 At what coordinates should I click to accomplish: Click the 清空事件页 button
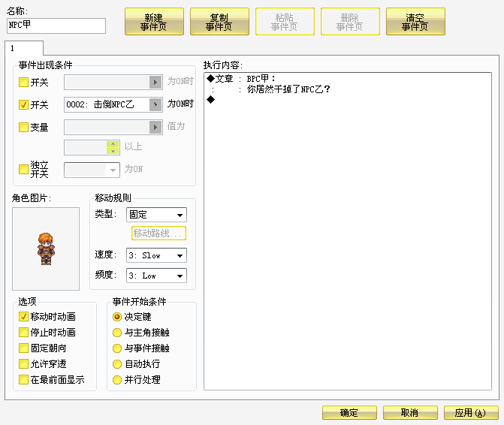[x=415, y=22]
